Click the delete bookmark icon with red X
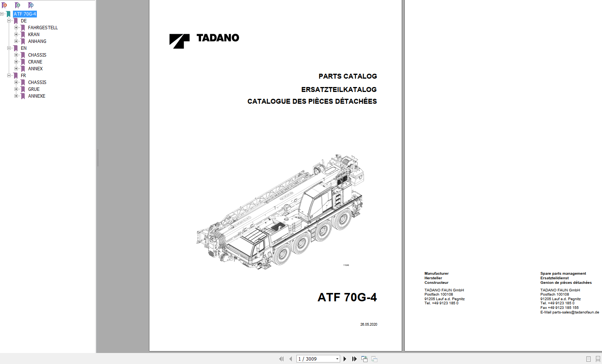This screenshot has width=602, height=364. click(x=5, y=5)
